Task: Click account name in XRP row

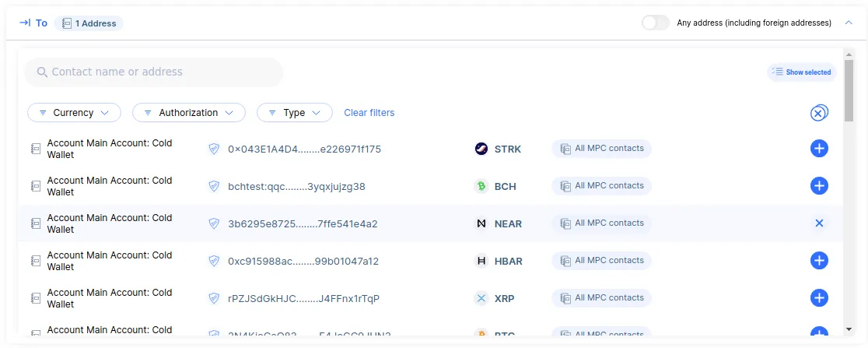Action: 110,298
